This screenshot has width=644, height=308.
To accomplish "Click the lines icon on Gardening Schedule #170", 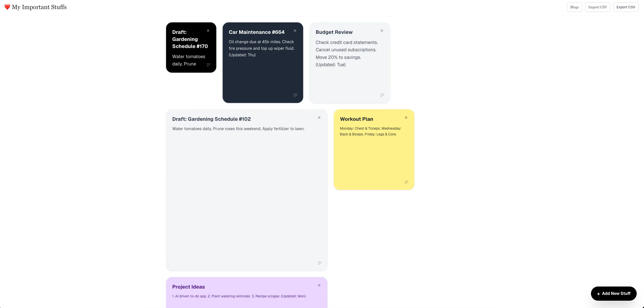I will click(209, 65).
